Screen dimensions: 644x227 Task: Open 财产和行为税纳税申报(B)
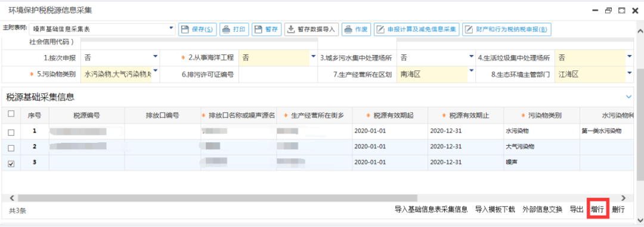(x=506, y=29)
